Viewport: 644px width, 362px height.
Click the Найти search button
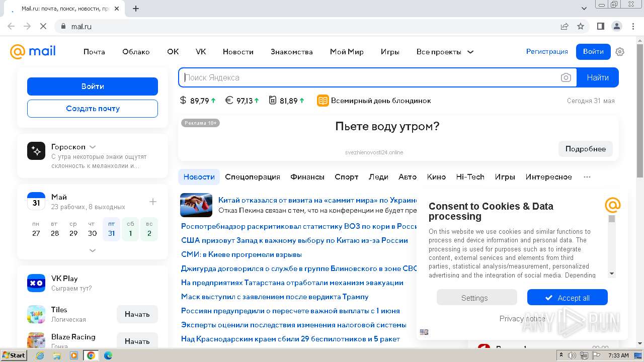[598, 77]
